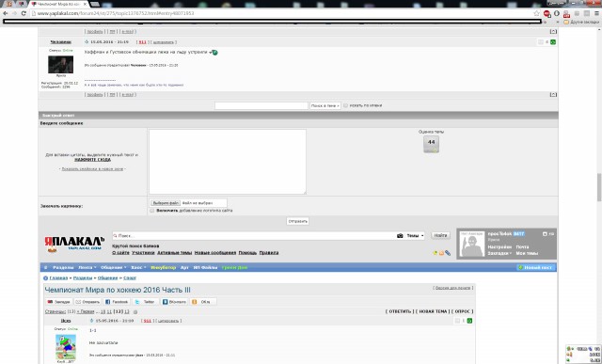Click the green plus rating icon on Человеик's post
The height and width of the screenshot is (364, 602).
[x=553, y=41]
